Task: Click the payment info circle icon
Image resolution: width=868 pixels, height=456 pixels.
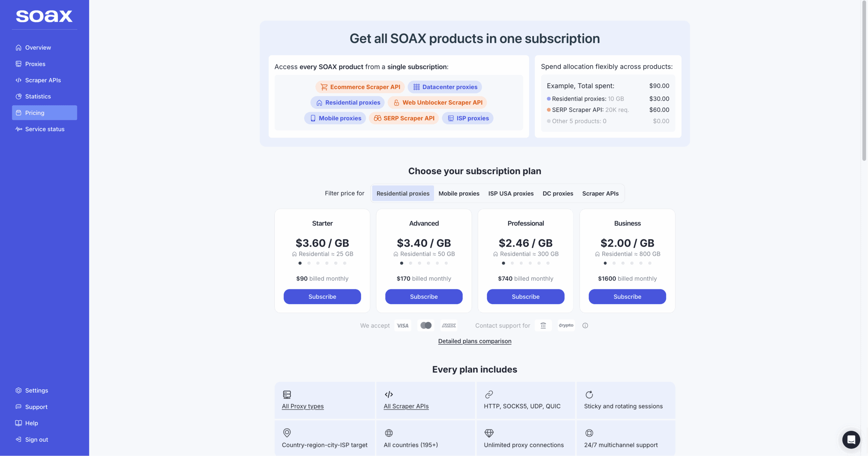Action: [585, 325]
